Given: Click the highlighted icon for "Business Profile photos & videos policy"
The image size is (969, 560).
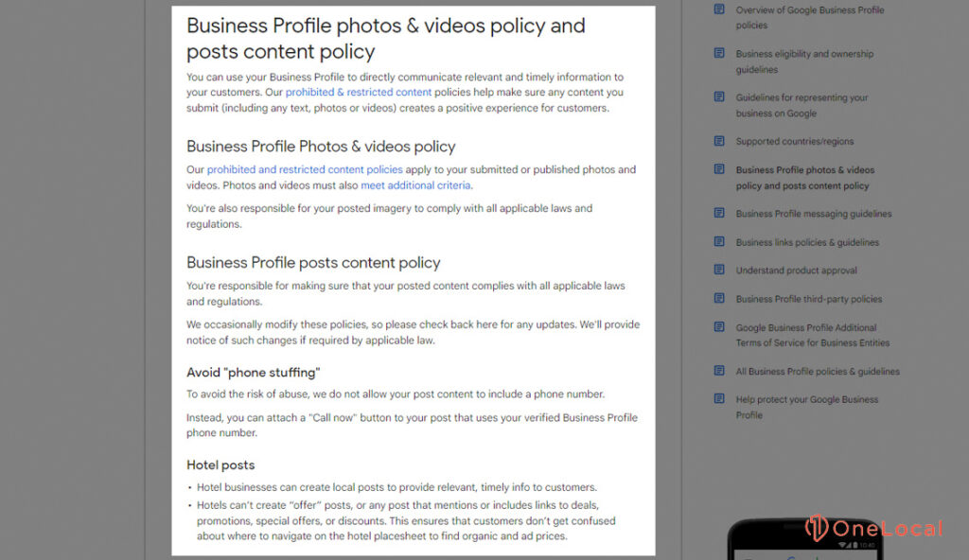Looking at the screenshot, I should pyautogui.click(x=720, y=169).
